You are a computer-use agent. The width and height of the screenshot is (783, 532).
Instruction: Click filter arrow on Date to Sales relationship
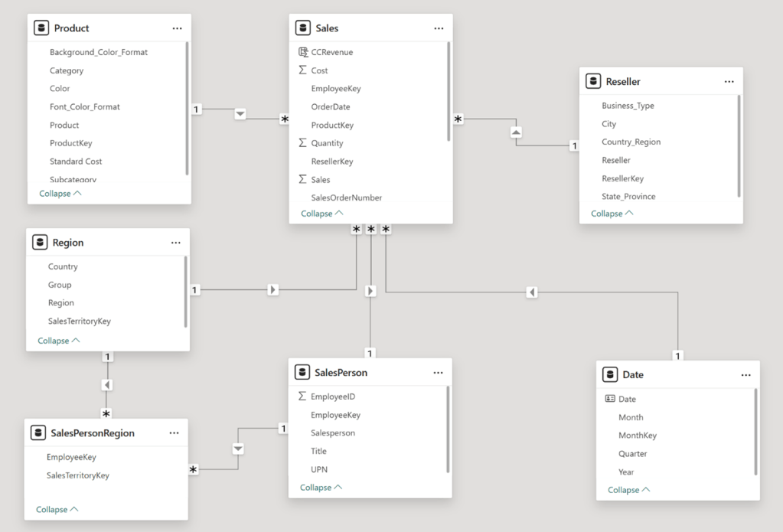click(532, 292)
